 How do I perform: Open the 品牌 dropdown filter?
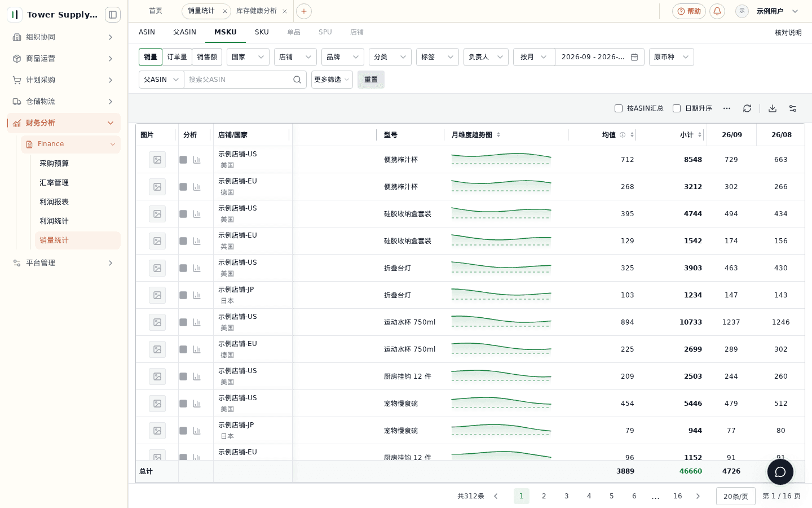pyautogui.click(x=343, y=57)
